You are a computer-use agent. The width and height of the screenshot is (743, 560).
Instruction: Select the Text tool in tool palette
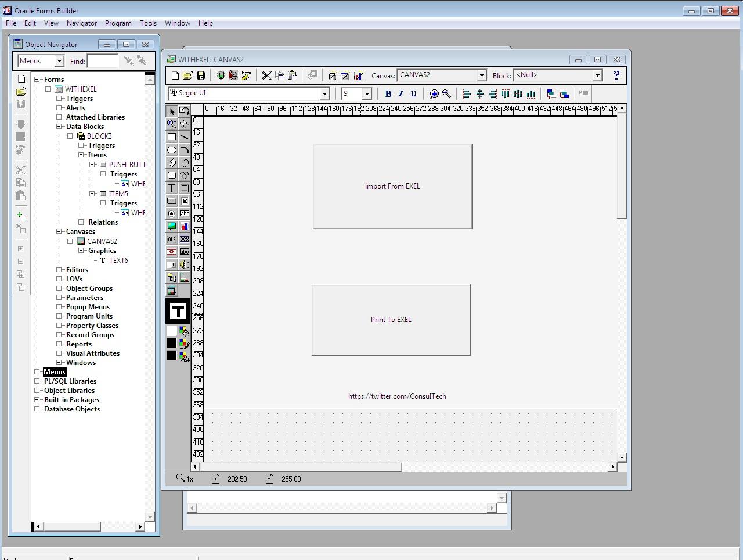point(172,188)
